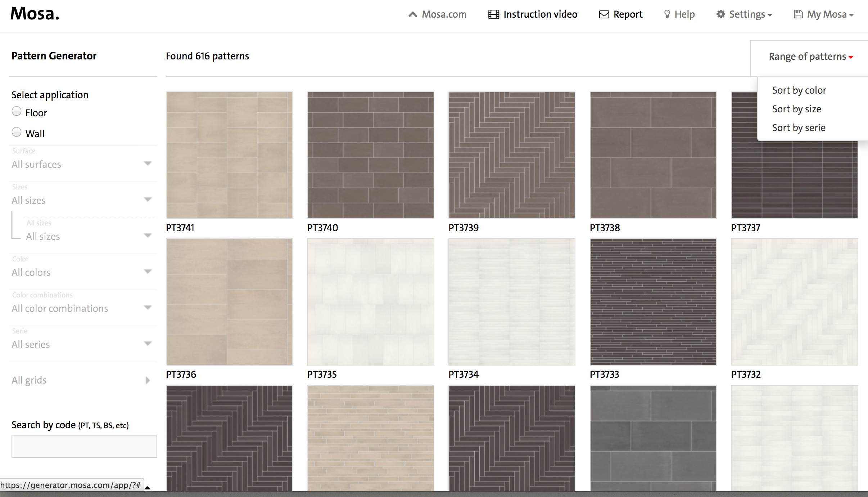
Task: Open the Report link
Action: [x=628, y=14]
